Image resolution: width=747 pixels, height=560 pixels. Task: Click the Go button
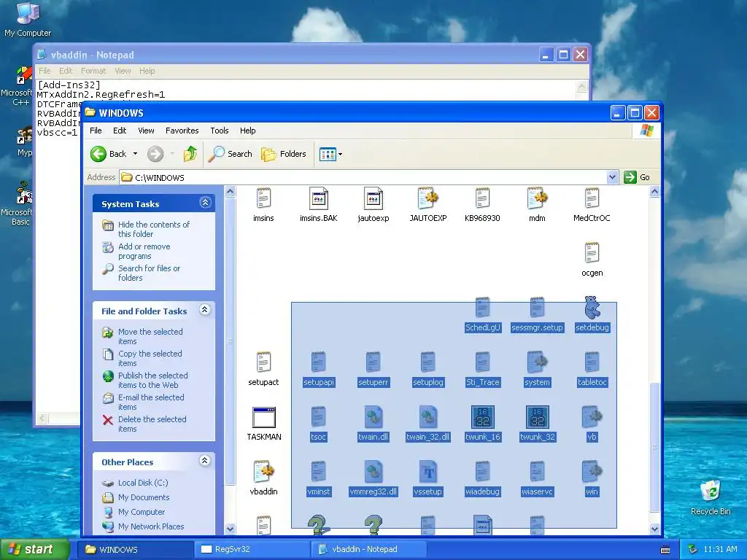637,177
